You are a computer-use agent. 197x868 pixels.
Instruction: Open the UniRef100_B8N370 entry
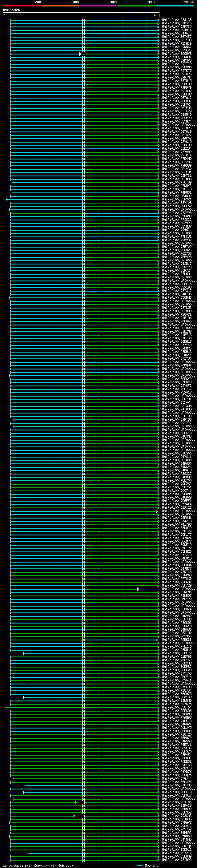coord(177,751)
